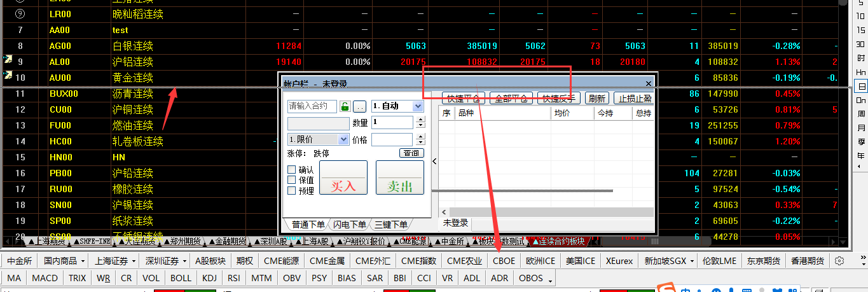The height and width of the screenshot is (292, 868).
Task: Switch to 普通下单 order tab
Action: tap(308, 224)
